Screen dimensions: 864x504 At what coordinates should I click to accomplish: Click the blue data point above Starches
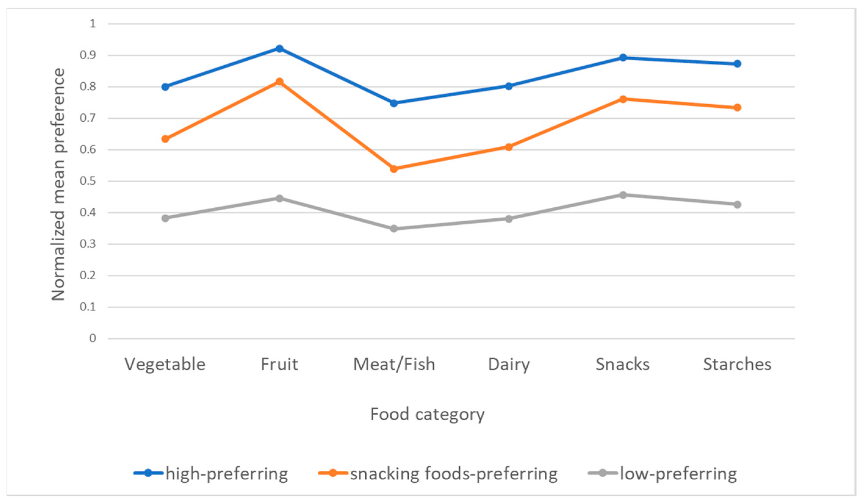point(737,64)
